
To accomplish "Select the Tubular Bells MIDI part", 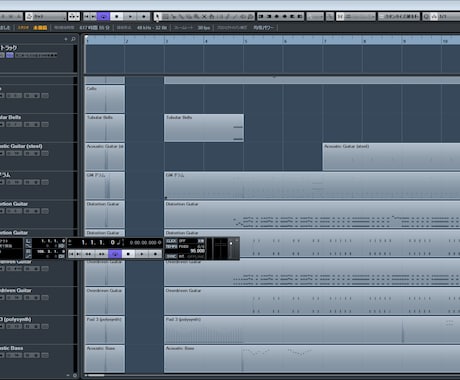I will tap(204, 128).
